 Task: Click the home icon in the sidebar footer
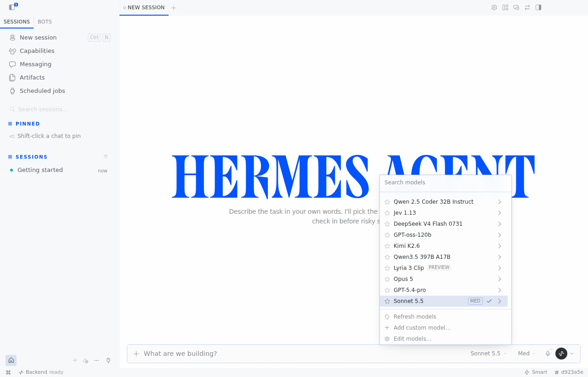tap(11, 360)
